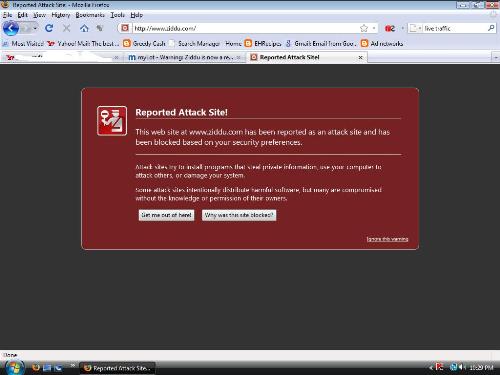500x375 pixels.
Task: Open the EHRecipes bookmark
Action: click(263, 43)
